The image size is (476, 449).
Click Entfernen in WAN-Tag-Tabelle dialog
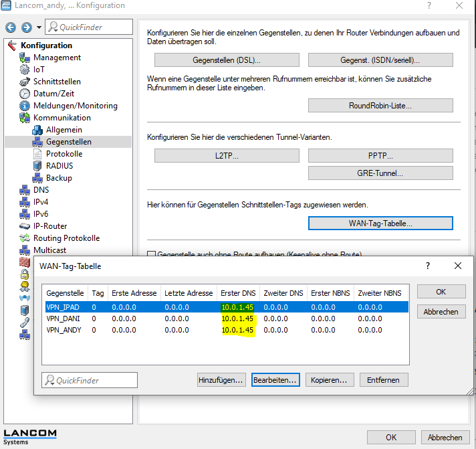pyautogui.click(x=384, y=380)
